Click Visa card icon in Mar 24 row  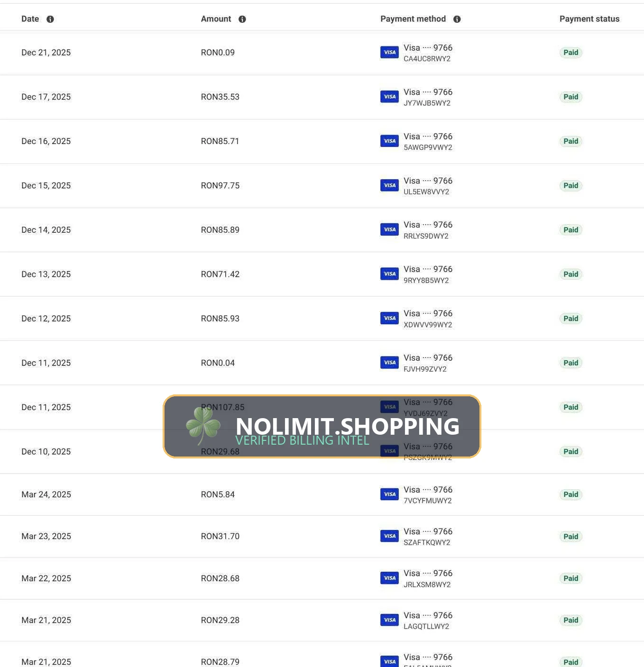(389, 494)
